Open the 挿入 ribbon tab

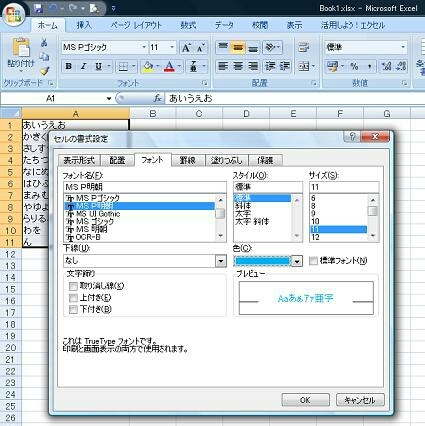pyautogui.click(x=84, y=25)
